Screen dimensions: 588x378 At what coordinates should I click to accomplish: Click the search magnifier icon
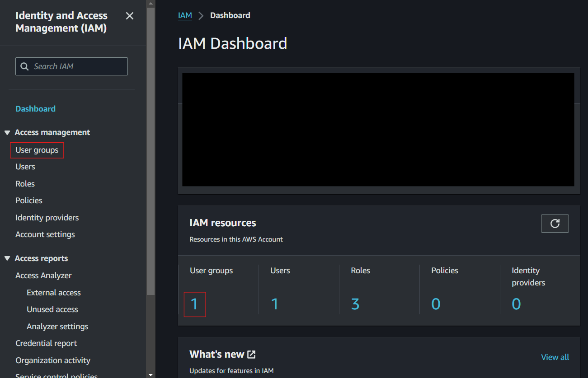click(x=24, y=66)
